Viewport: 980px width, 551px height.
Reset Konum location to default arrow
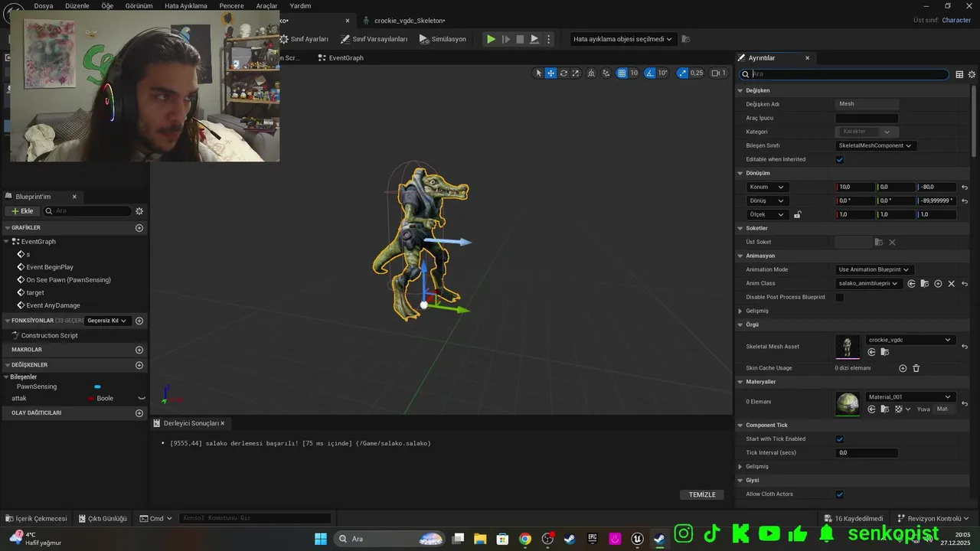(x=965, y=187)
